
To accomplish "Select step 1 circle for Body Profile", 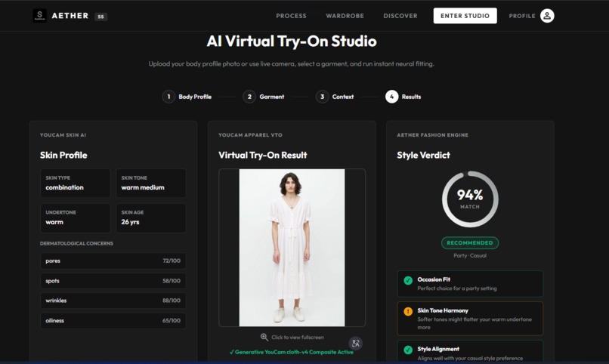I will click(168, 97).
